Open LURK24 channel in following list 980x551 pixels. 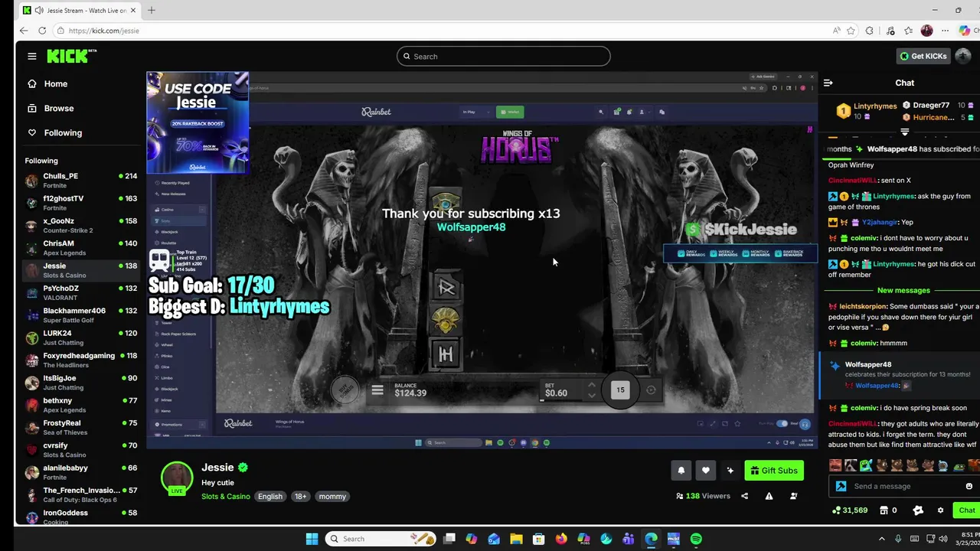tap(80, 337)
